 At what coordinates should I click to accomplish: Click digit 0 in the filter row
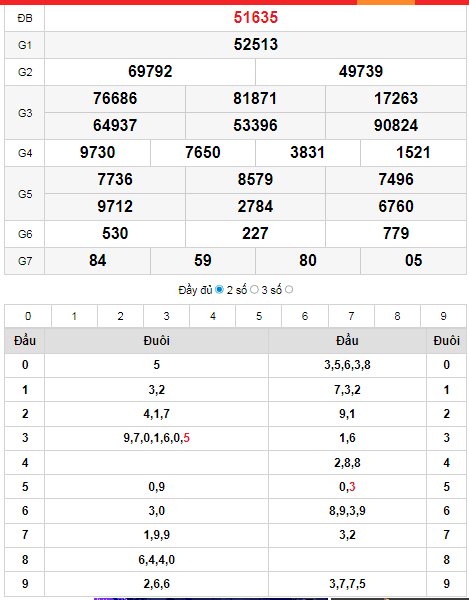tap(28, 316)
